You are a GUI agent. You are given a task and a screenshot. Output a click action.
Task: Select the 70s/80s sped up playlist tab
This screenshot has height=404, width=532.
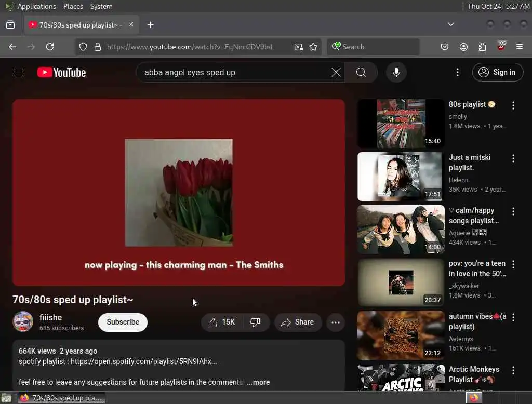[x=82, y=25]
